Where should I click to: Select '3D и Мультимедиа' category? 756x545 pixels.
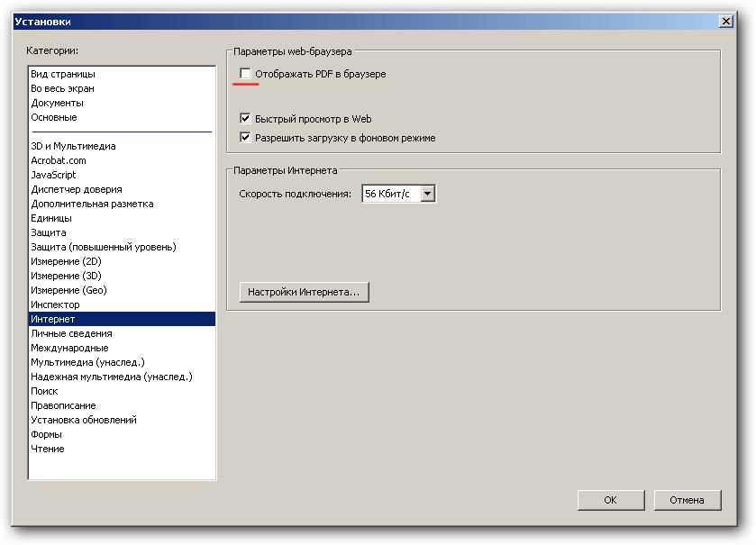(x=73, y=146)
